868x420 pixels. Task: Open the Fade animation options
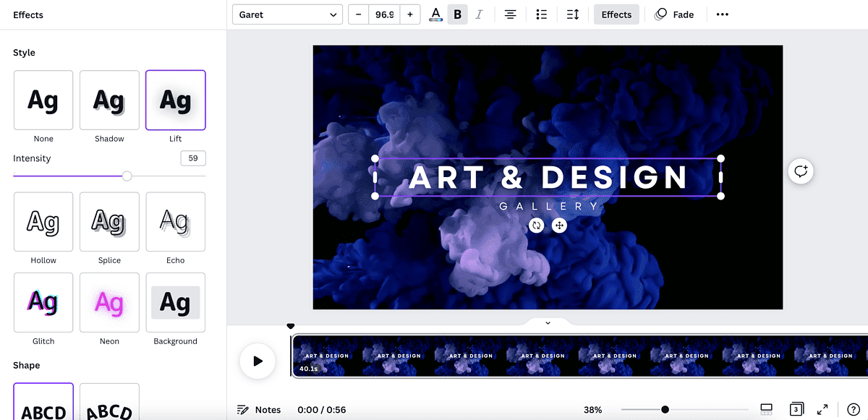[674, 14]
